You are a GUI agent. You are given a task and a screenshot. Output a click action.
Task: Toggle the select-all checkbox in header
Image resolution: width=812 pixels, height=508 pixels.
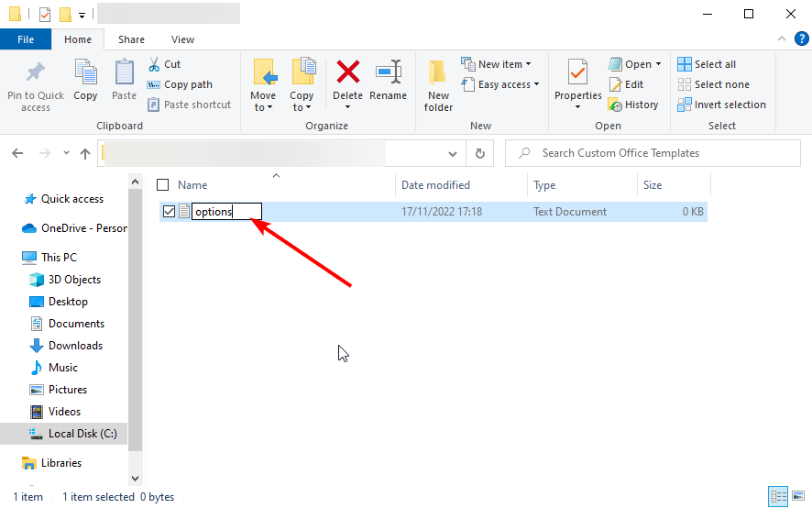[x=162, y=185]
